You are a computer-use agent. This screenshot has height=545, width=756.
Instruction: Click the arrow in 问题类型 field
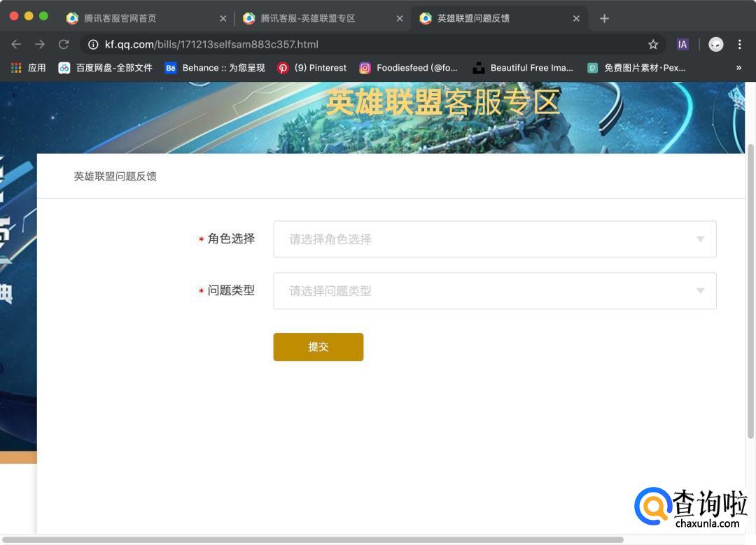(x=701, y=290)
